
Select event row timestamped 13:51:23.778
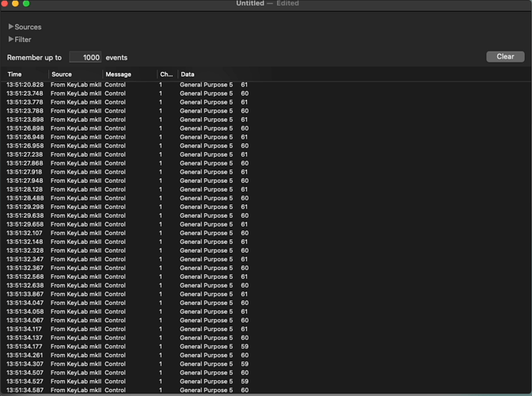point(266,102)
